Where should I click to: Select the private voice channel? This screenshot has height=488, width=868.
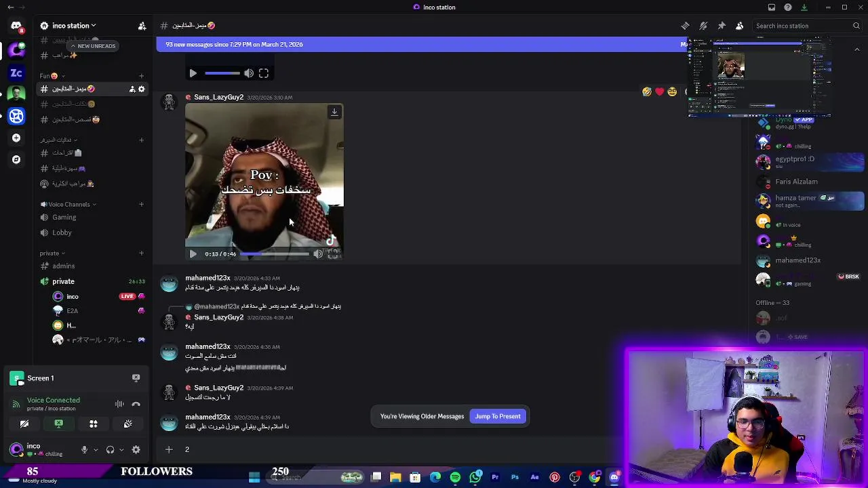pos(93,281)
